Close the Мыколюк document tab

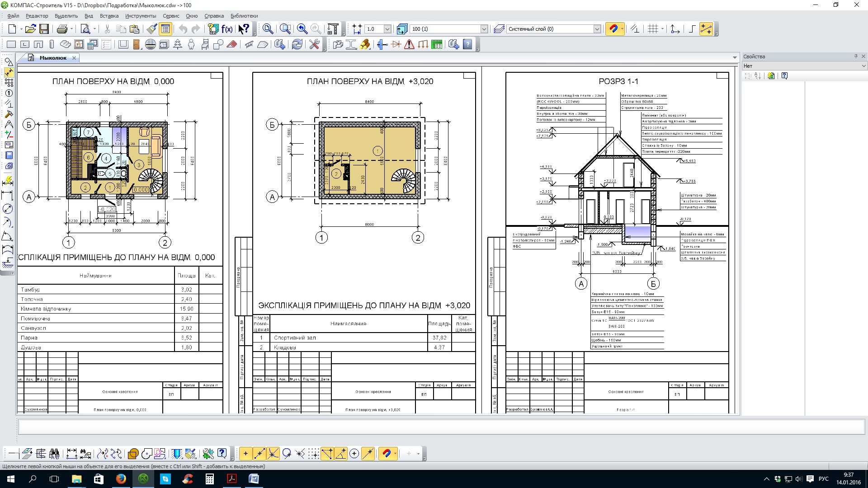[x=74, y=58]
